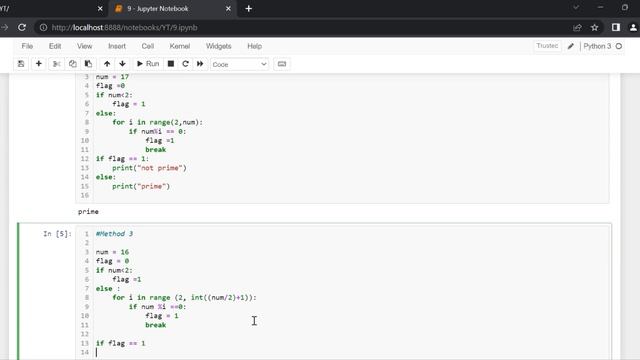The image size is (640, 360).
Task: Open the Help menu
Action: click(254, 46)
